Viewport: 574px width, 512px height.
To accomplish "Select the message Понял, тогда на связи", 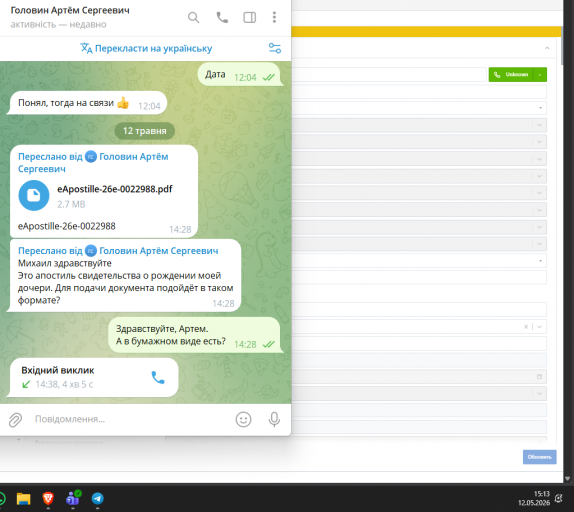I will click(x=88, y=103).
